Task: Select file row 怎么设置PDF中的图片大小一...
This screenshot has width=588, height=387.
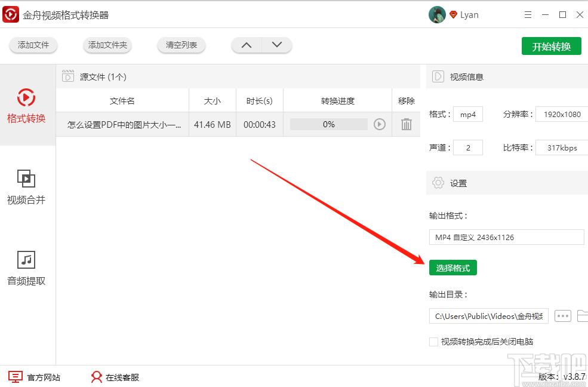Action: [x=238, y=124]
